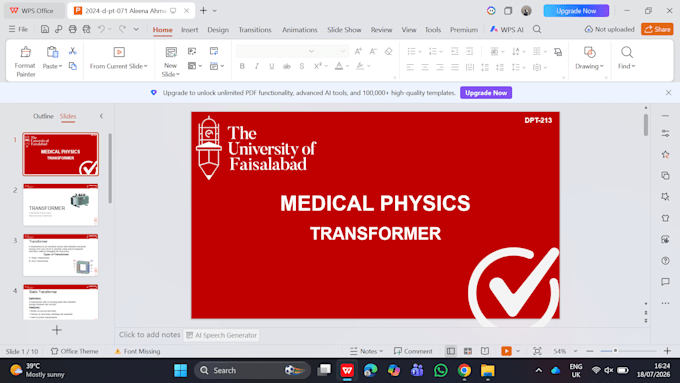The image size is (680, 383).
Task: Open the Find magnifier tool
Action: [x=627, y=58]
